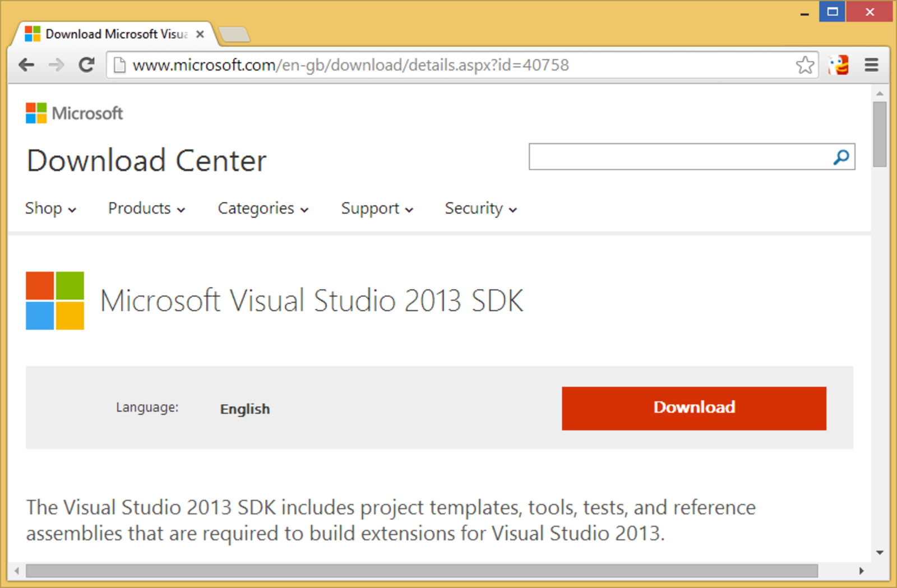Open the Download Center heading link
Screen dimensions: 897x588
[146, 161]
